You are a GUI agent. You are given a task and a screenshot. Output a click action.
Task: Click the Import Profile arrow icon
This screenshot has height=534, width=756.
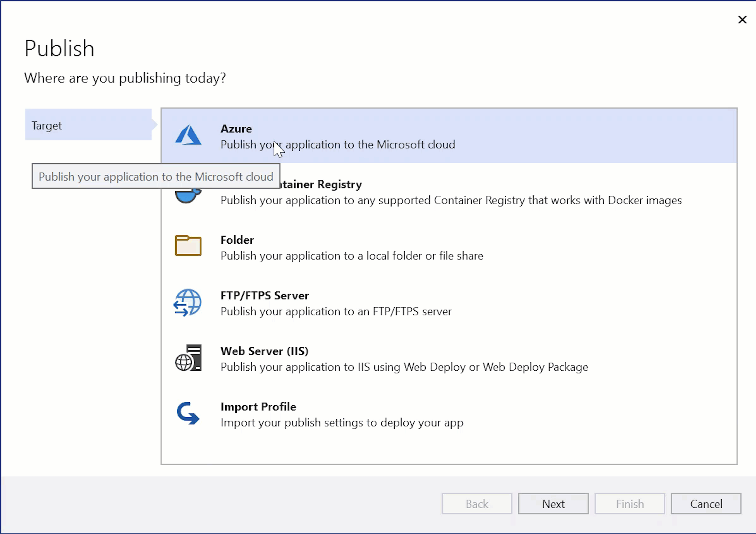pos(188,413)
